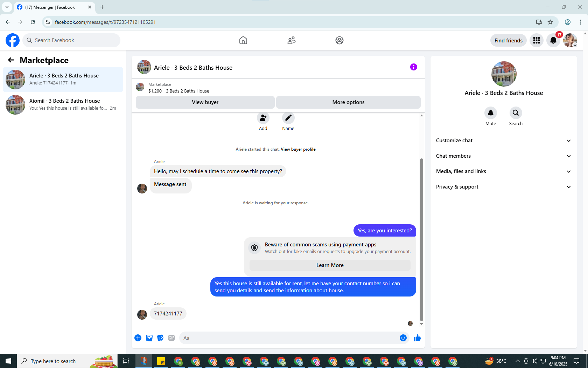Click the More options button
This screenshot has width=588, height=368.
pyautogui.click(x=348, y=102)
